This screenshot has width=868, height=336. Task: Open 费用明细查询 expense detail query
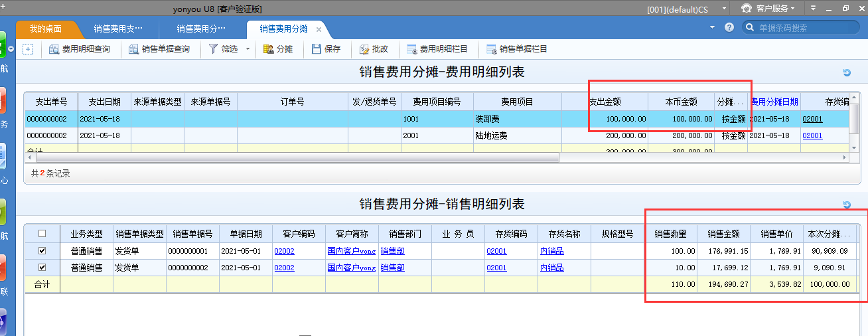tap(80, 49)
